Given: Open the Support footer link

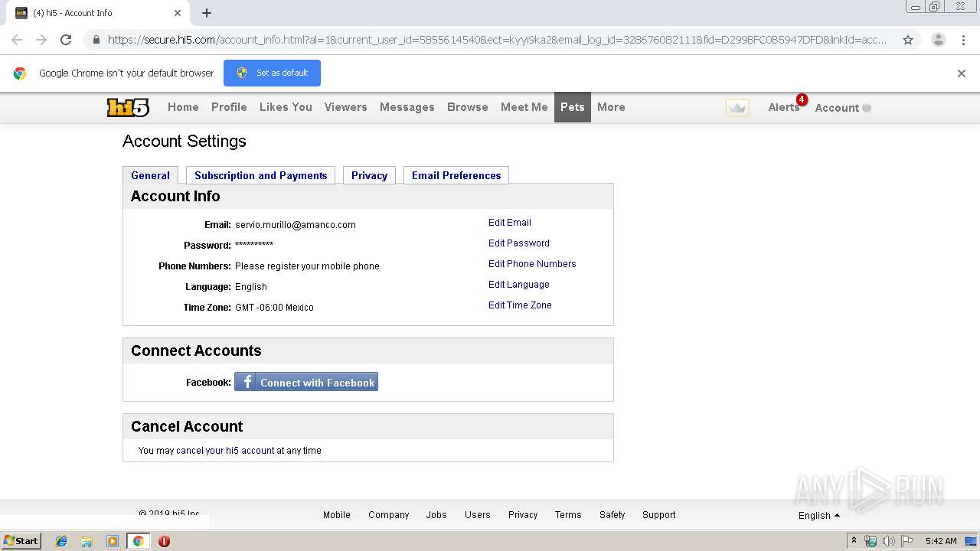Looking at the screenshot, I should [659, 515].
